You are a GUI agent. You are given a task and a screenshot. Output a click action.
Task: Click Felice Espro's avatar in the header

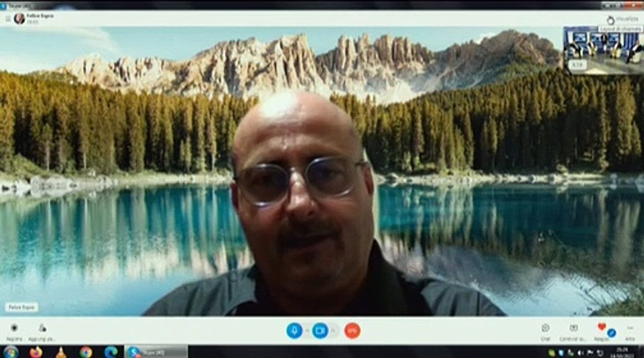point(19,18)
